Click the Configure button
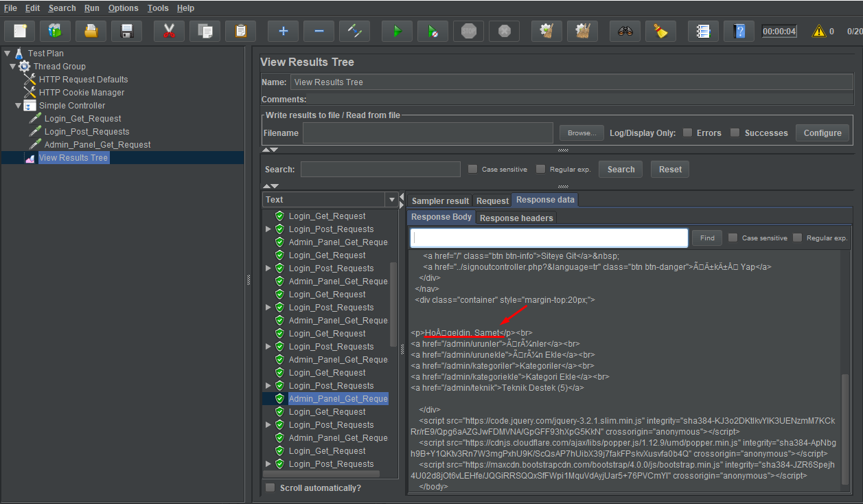This screenshot has height=504, width=863. (x=822, y=133)
